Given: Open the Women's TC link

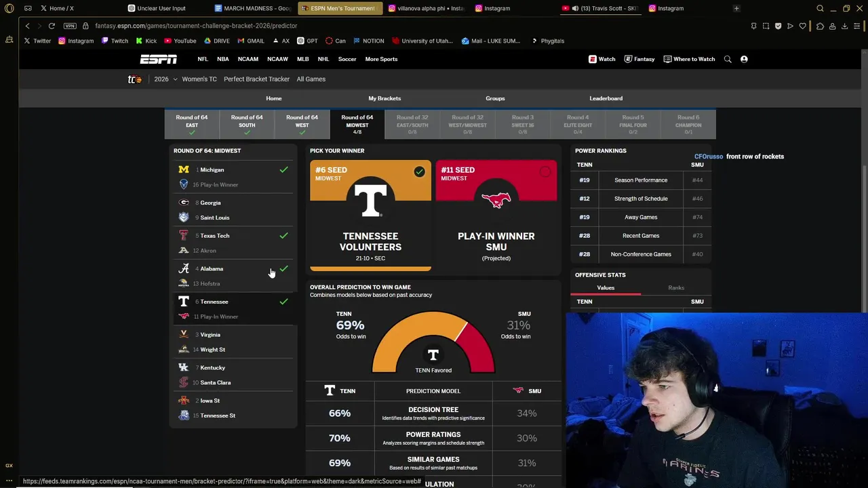Looking at the screenshot, I should 199,79.
